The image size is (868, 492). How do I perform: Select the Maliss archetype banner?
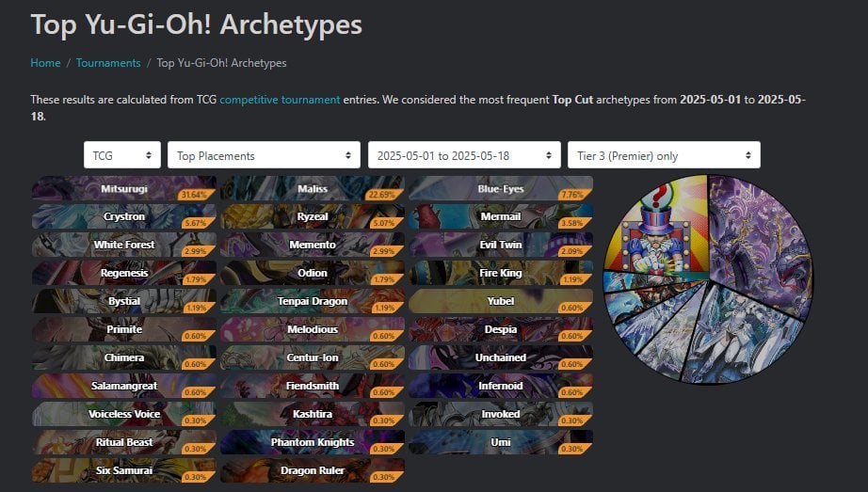pos(313,189)
